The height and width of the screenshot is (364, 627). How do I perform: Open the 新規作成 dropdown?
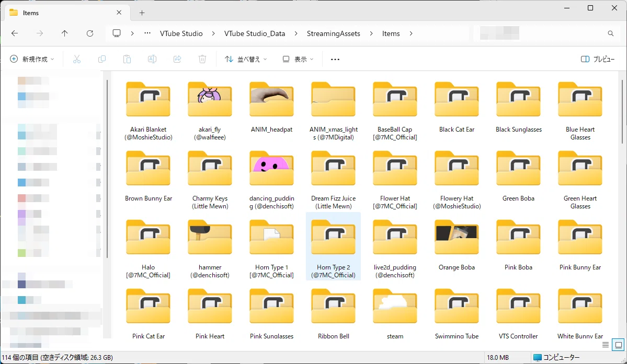click(32, 59)
